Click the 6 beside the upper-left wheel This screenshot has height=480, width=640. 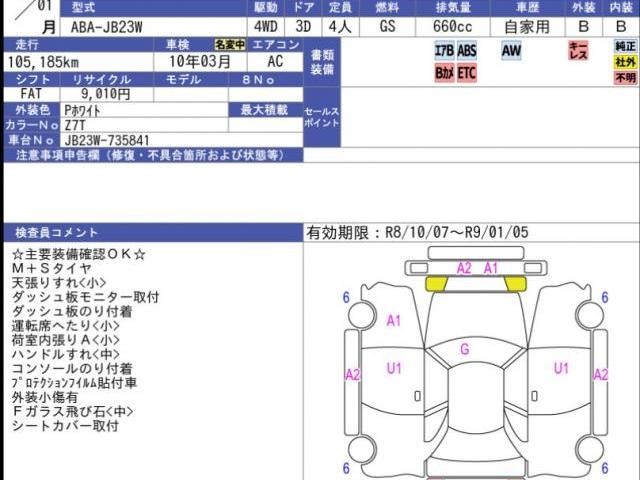point(346,298)
